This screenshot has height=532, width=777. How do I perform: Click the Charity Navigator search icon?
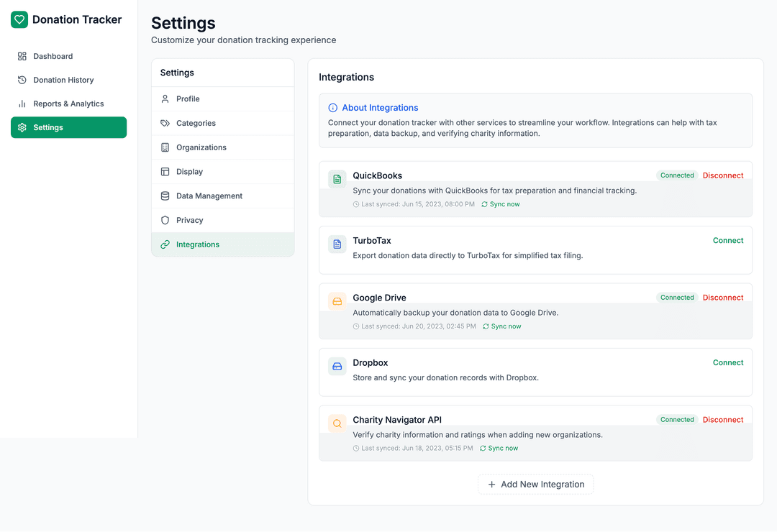coord(337,423)
